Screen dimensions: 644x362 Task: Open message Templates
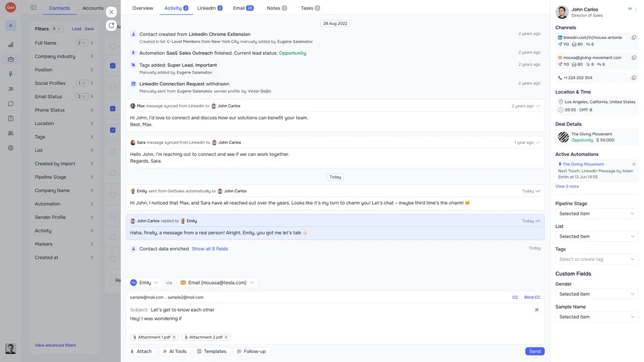point(211,351)
